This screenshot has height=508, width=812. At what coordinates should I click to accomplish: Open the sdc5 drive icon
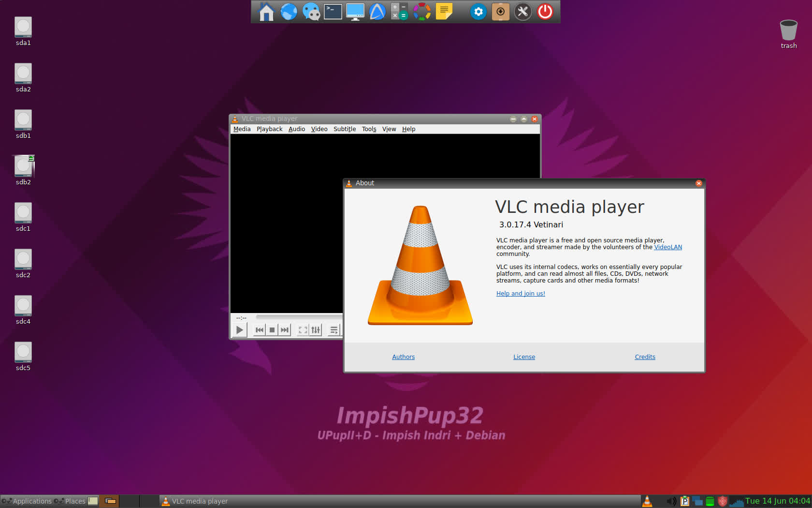tap(23, 352)
